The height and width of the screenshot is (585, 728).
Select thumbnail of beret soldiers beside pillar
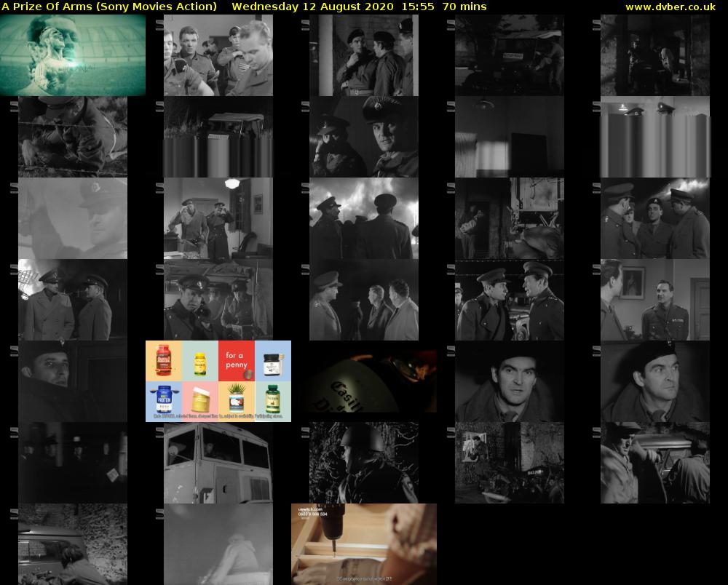[x=364, y=55]
